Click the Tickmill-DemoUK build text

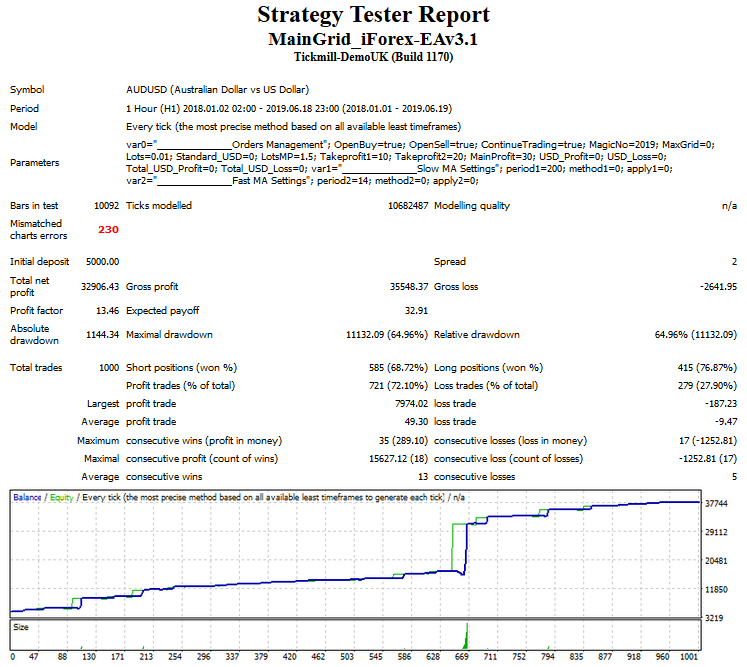[373, 58]
